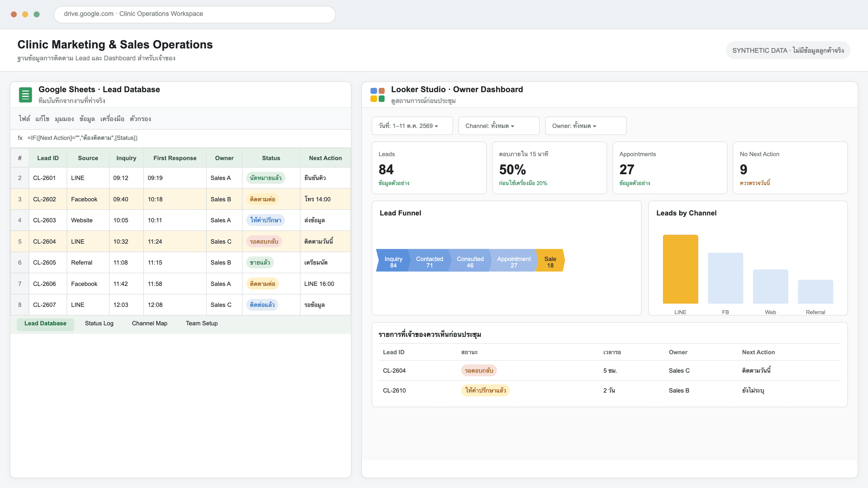Click the Leads 84 scorecard
This screenshot has height=488, width=868.
(x=429, y=168)
